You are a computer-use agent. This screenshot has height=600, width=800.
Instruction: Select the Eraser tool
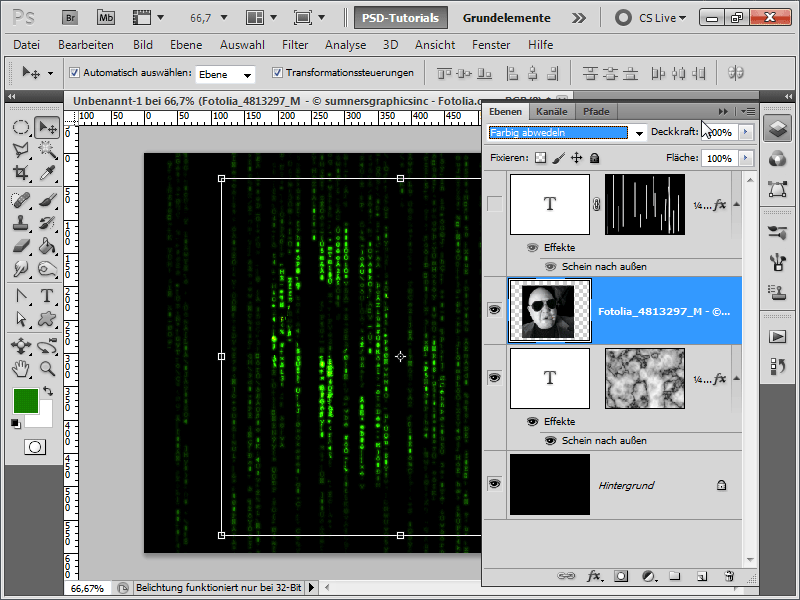point(20,246)
